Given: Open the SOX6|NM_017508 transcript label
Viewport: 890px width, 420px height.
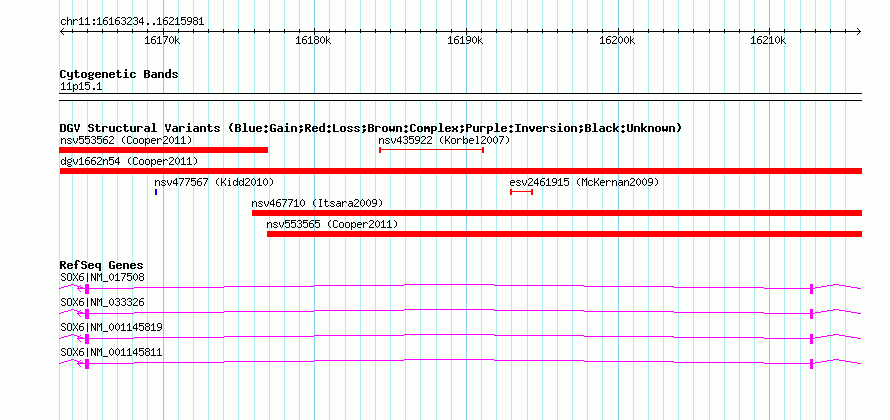Looking at the screenshot, I should [102, 278].
